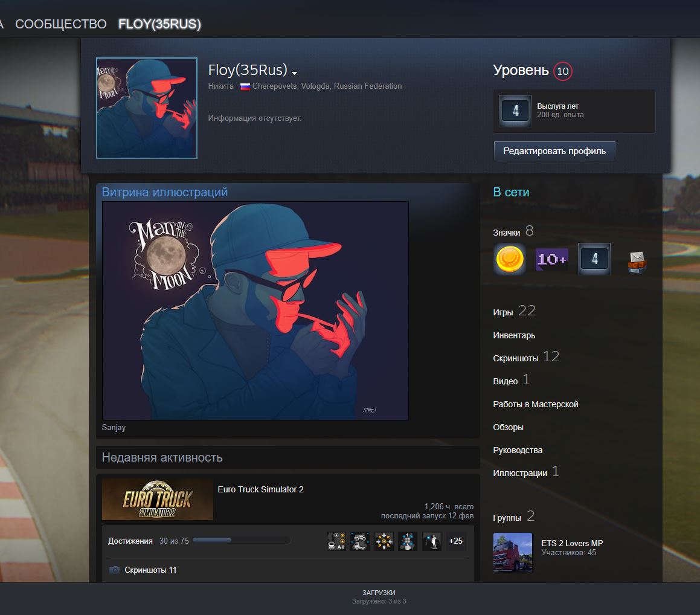Open the Значки badges link

(506, 233)
